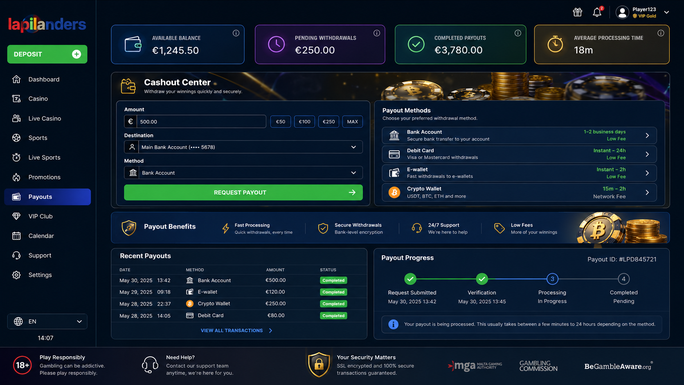This screenshot has width=684, height=385.
Task: Select the Payouts sidebar item
Action: 48,197
